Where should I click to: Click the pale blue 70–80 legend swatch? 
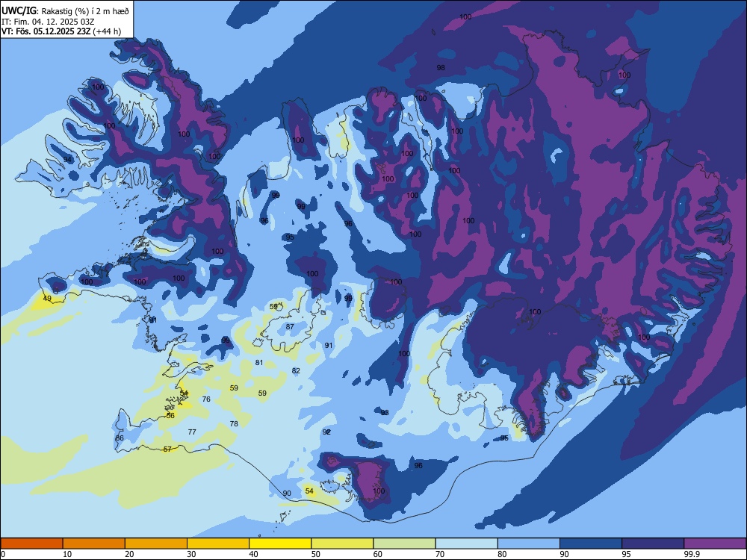pyautogui.click(x=467, y=544)
